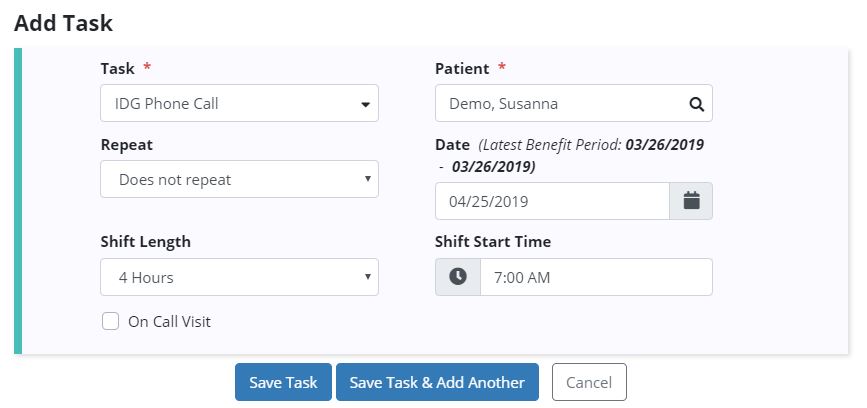Click the "Shift Start Time" label
Image resolution: width=867 pixels, height=408 pixels.
(x=493, y=242)
